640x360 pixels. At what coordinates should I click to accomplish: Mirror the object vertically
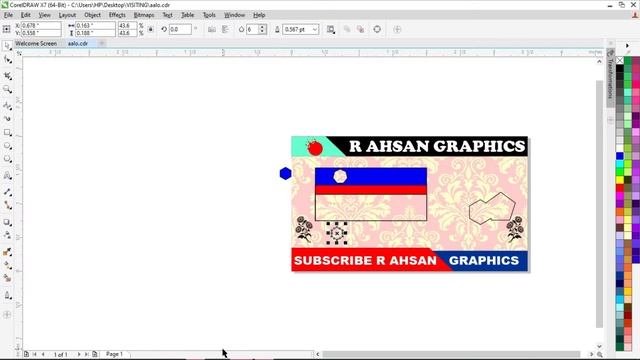coord(225,29)
